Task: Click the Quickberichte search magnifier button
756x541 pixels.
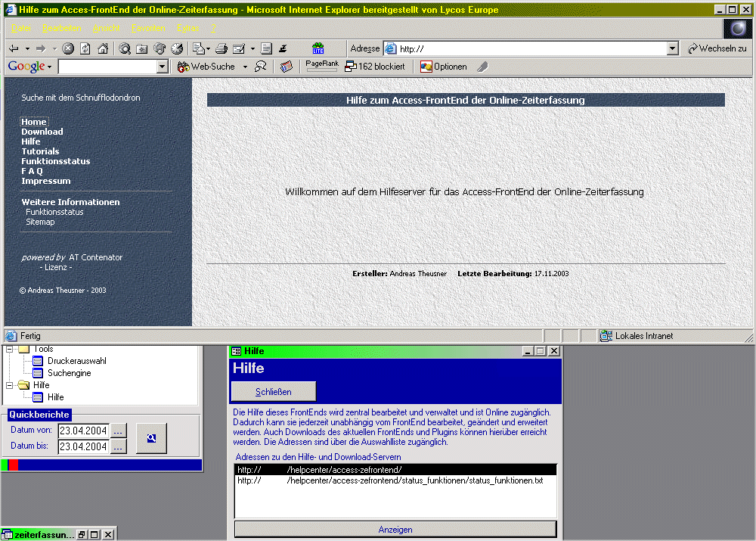Action: click(151, 438)
